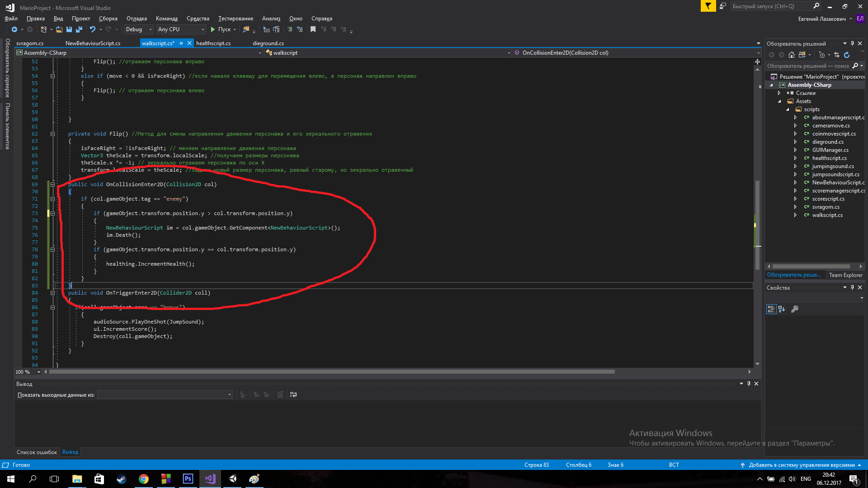868x488 pixels.
Task: Toggle Word Wrap icon in Output panel
Action: point(293,394)
